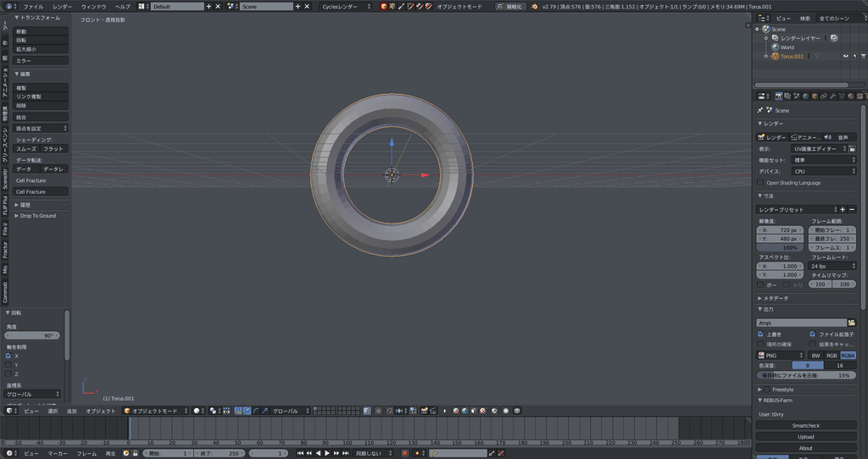
Task: Check Y axis constraint checkbox
Action: click(x=8, y=365)
